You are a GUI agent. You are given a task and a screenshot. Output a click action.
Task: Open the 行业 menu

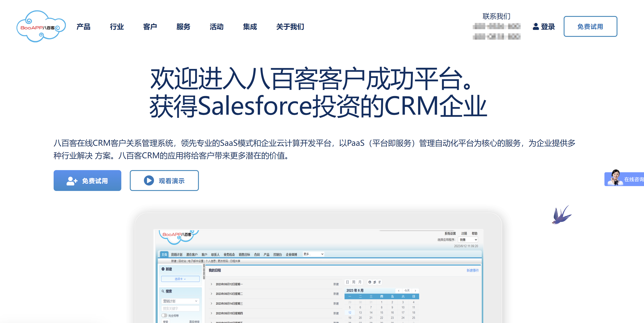pos(117,27)
